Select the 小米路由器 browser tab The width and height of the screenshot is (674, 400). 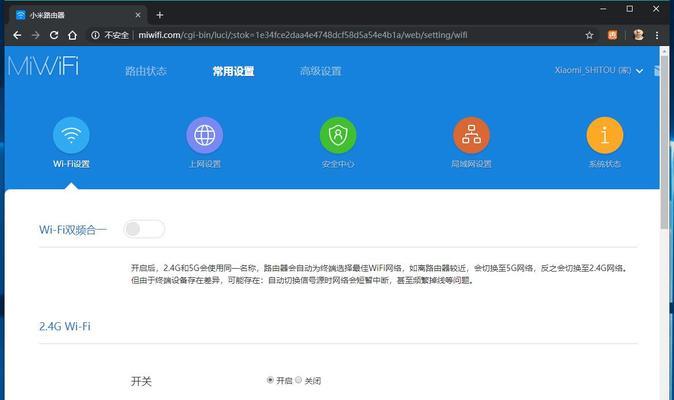77,15
